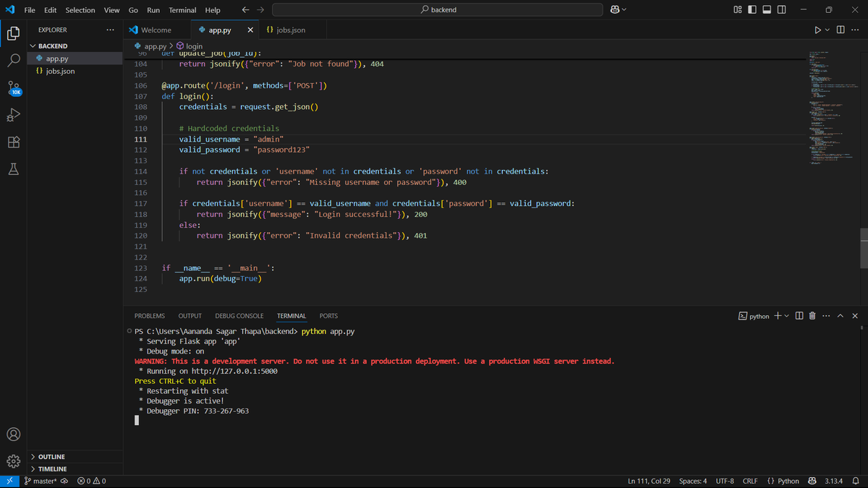868x488 pixels.
Task: Expand the OUTLINE section
Action: click(51, 457)
